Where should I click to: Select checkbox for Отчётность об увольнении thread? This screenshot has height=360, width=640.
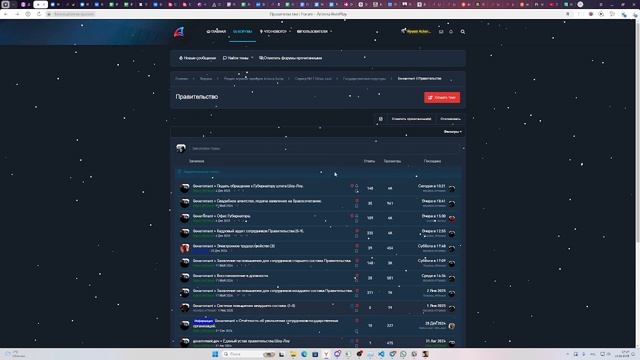[356, 331]
